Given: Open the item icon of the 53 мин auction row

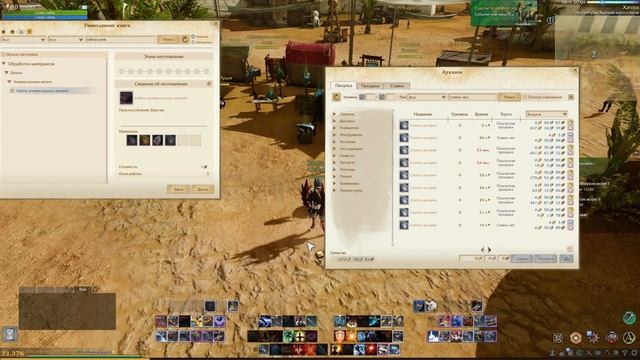Looking at the screenshot, I should coord(404,150).
